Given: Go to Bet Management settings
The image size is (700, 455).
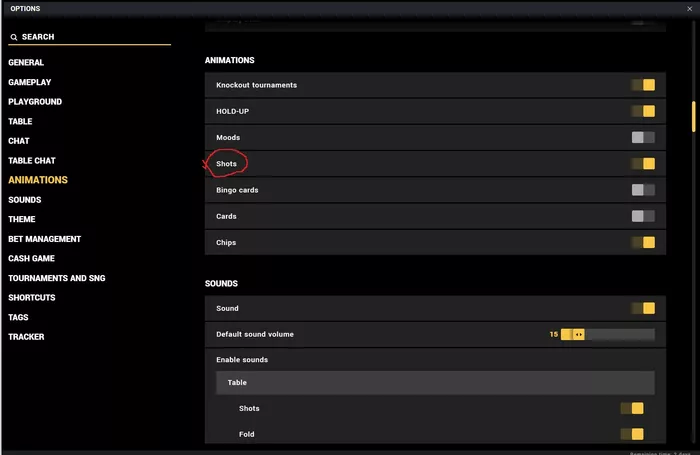Looking at the screenshot, I should point(45,239).
